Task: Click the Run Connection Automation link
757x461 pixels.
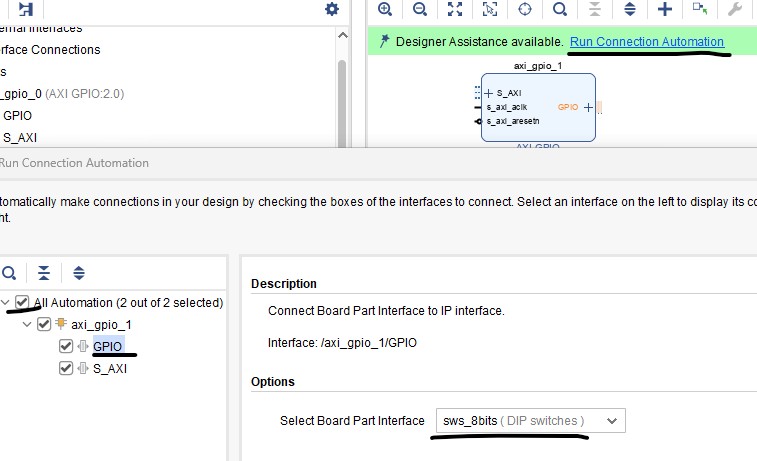Action: [646, 42]
